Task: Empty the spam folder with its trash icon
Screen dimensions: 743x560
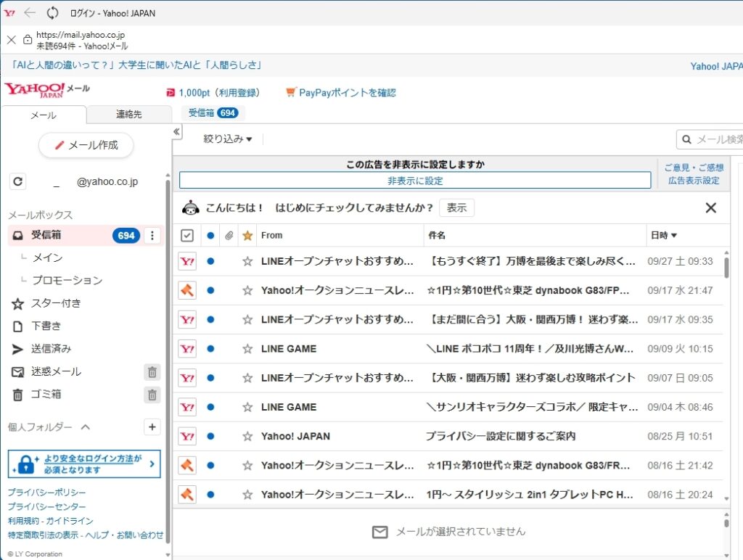Action: 152,372
